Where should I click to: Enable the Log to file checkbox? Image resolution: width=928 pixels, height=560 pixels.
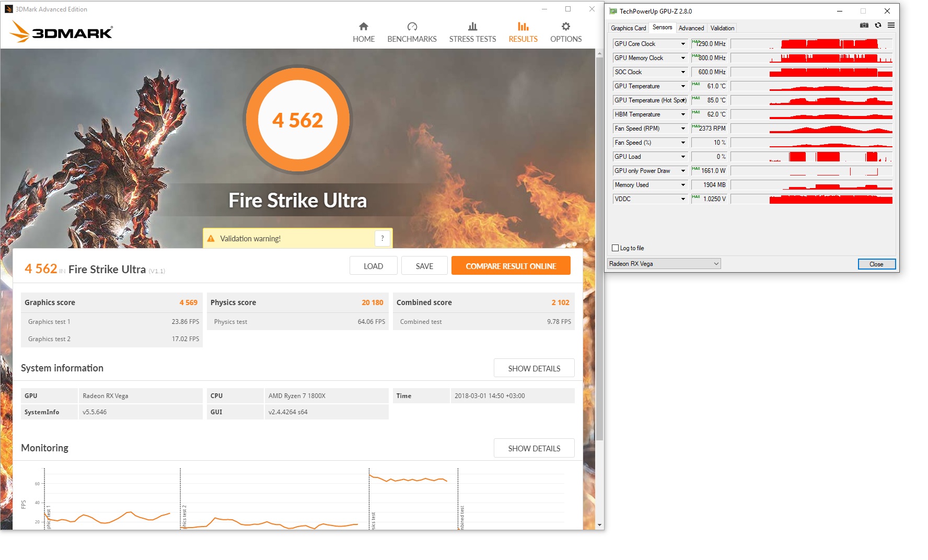(x=615, y=248)
